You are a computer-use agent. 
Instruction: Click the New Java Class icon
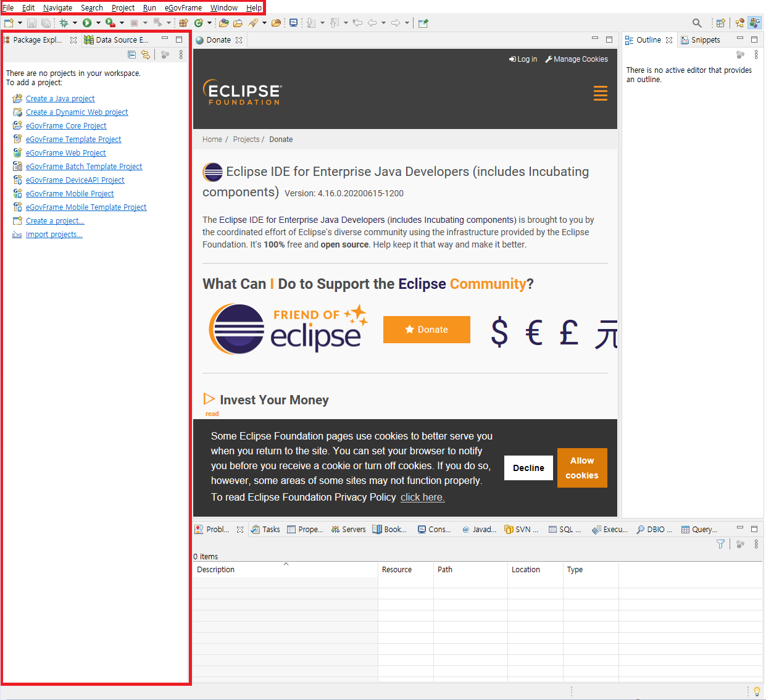(x=199, y=23)
